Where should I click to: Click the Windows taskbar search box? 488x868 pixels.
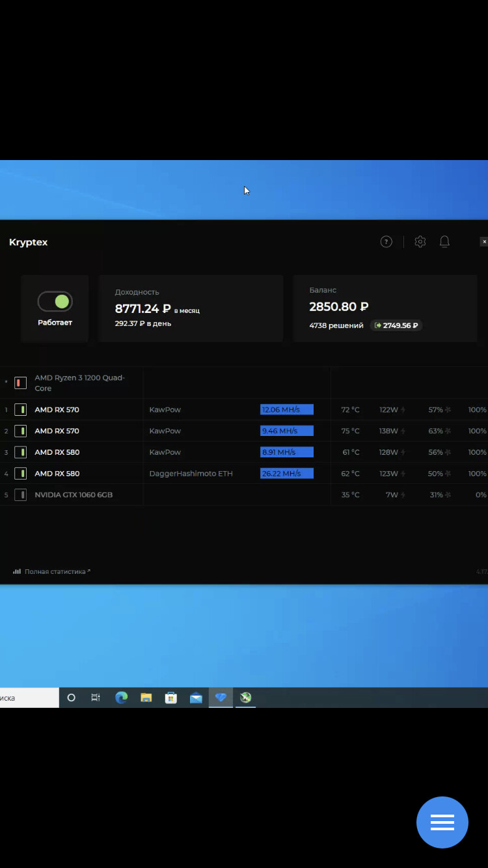29,698
